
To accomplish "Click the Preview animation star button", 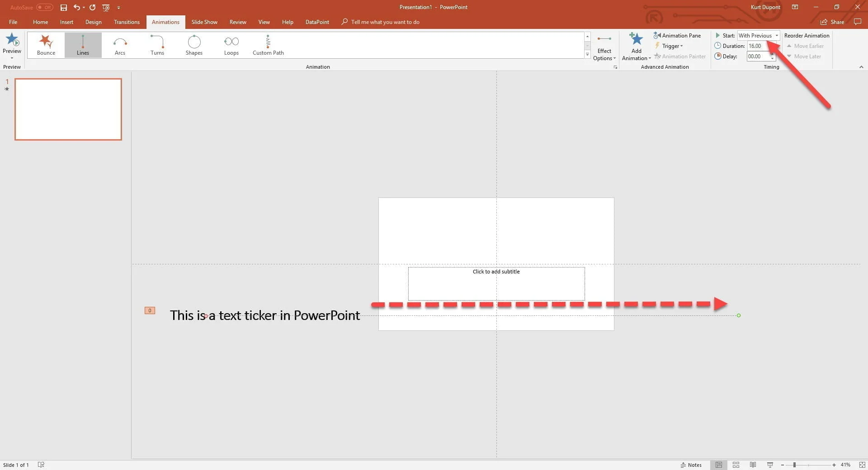I will (x=12, y=40).
